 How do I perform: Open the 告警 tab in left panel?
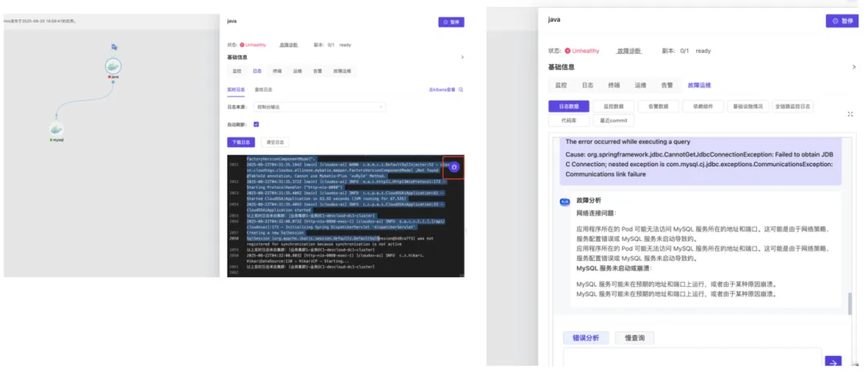(317, 71)
